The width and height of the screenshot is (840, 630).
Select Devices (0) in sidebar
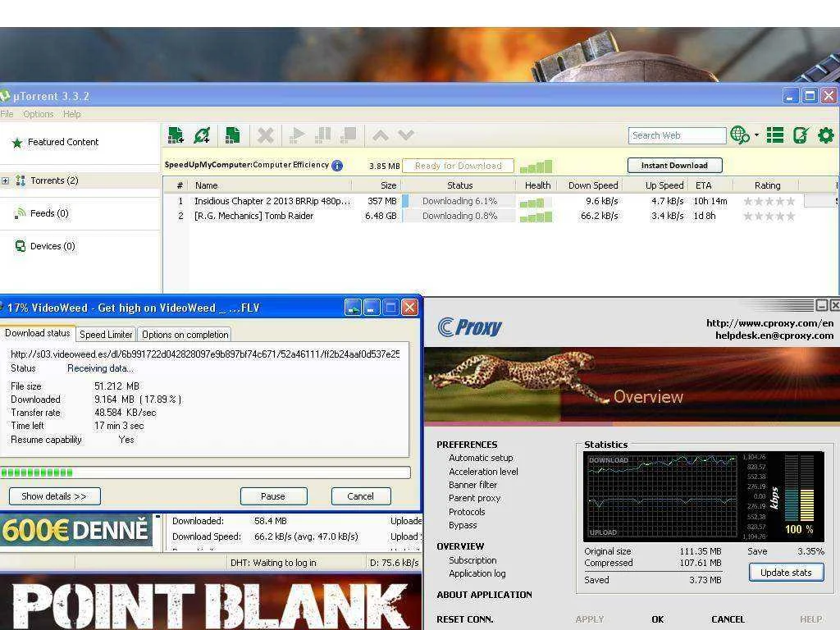[x=52, y=246]
